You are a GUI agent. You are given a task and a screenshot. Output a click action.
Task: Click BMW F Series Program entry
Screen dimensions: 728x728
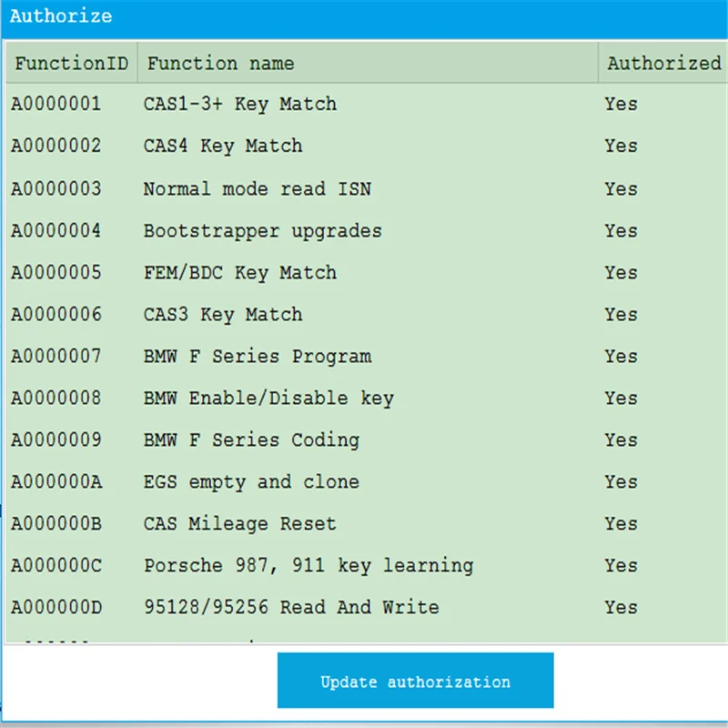tap(258, 357)
